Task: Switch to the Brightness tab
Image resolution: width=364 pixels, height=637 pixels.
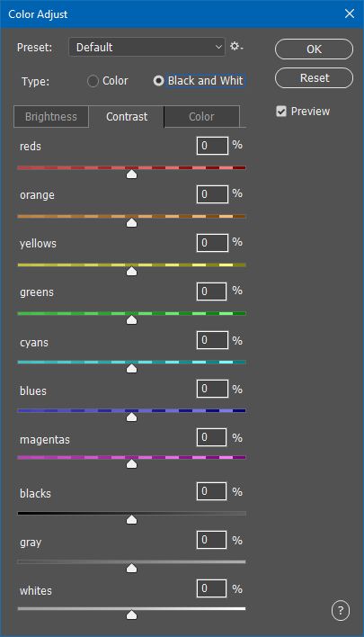Action: click(51, 117)
